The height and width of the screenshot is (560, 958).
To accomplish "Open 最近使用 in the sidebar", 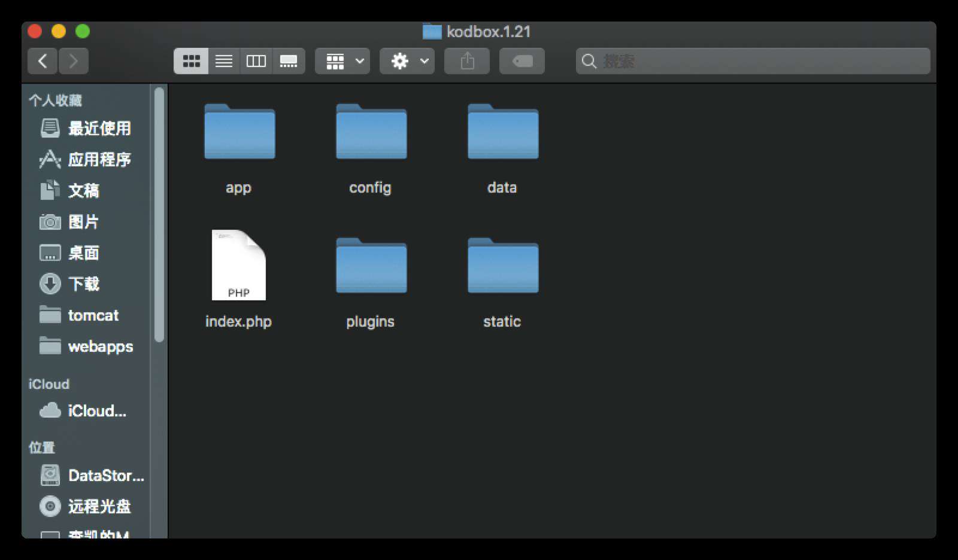I will pyautogui.click(x=86, y=128).
